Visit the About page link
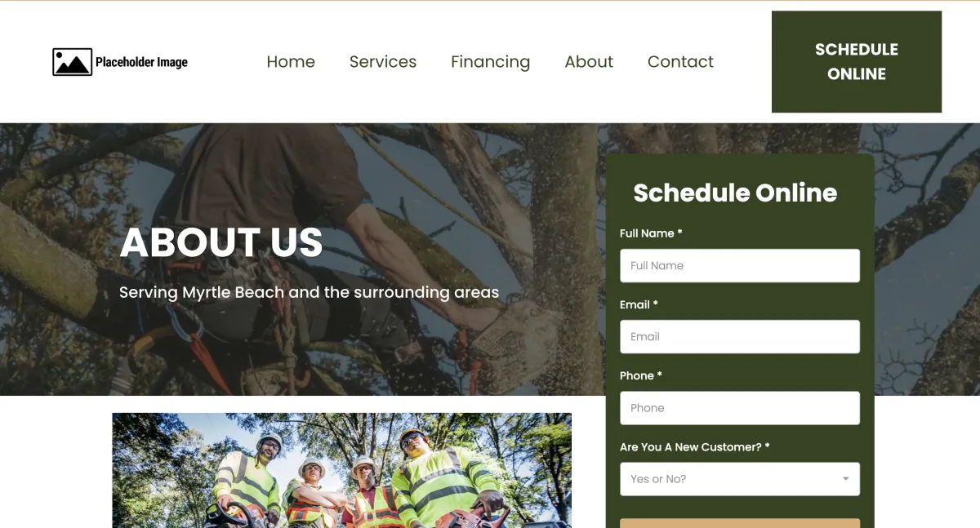This screenshot has width=980, height=528. (x=589, y=62)
